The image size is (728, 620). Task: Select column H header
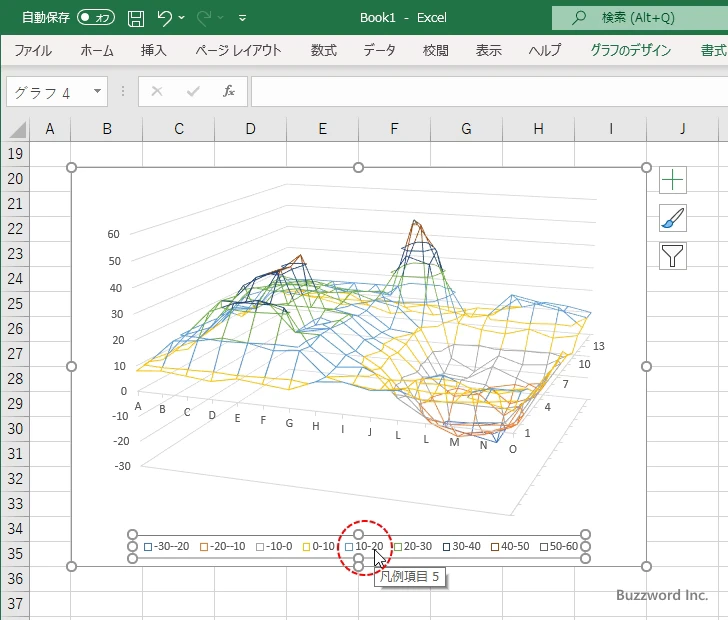point(538,129)
